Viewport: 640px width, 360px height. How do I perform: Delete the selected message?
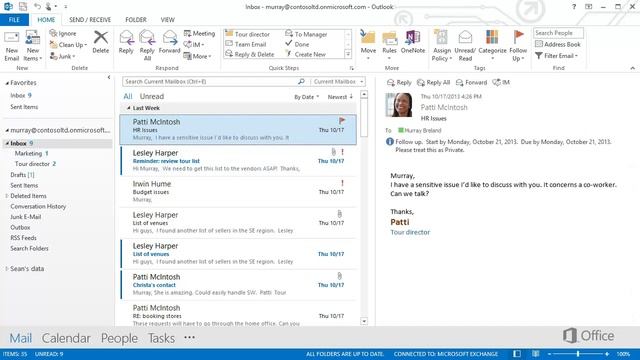(100, 42)
